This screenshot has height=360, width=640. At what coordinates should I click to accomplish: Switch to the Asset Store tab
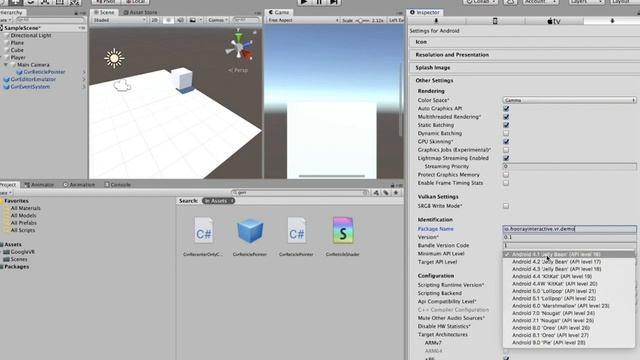point(140,13)
